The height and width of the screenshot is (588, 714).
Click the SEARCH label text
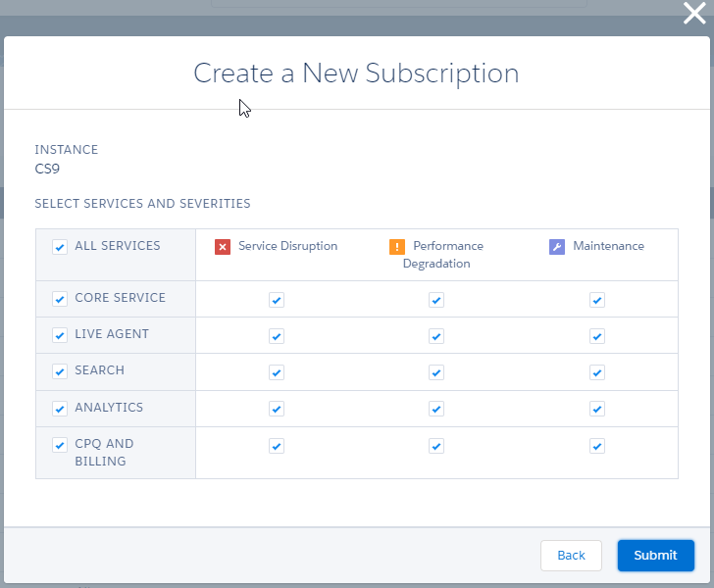[x=100, y=370]
